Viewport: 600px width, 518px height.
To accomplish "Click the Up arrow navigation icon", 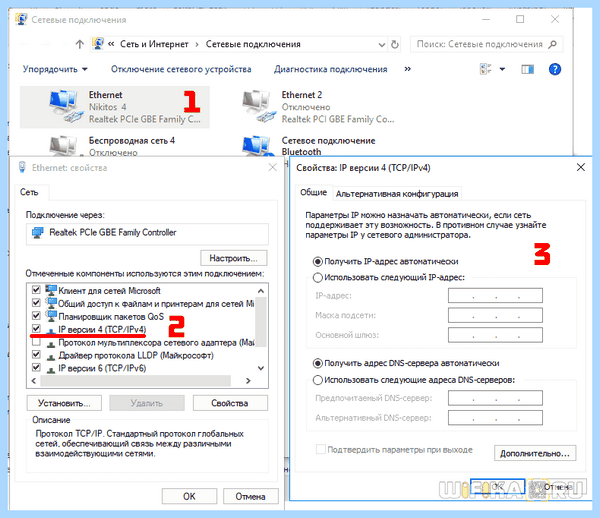I will [79, 44].
